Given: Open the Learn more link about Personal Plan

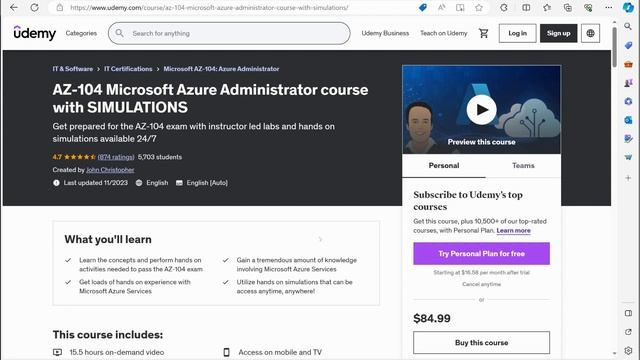Looking at the screenshot, I should (513, 231).
